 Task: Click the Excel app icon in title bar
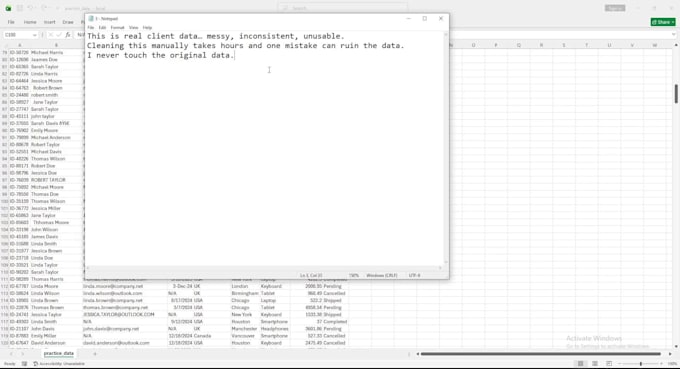[x=8, y=8]
